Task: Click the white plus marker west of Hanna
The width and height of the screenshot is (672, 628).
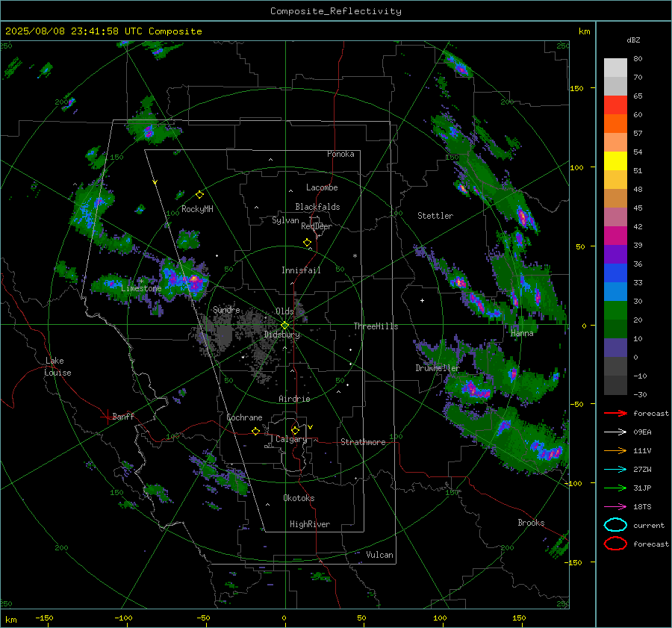Action: tap(422, 300)
